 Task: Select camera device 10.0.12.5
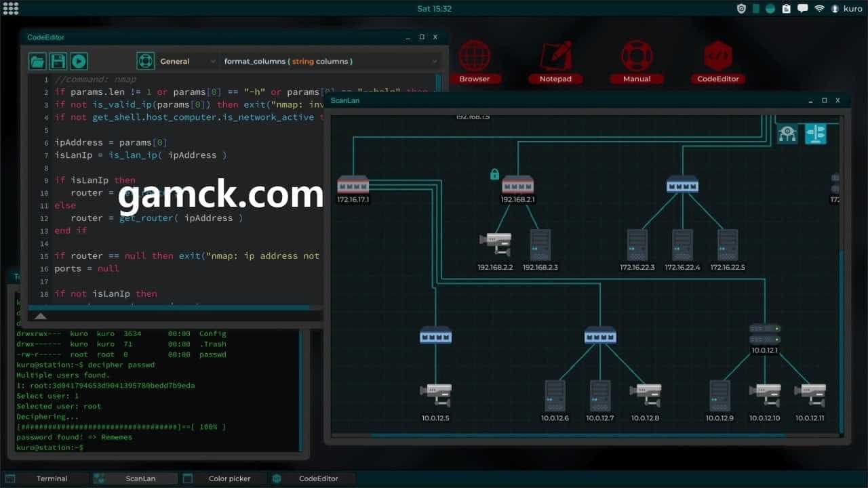point(435,394)
